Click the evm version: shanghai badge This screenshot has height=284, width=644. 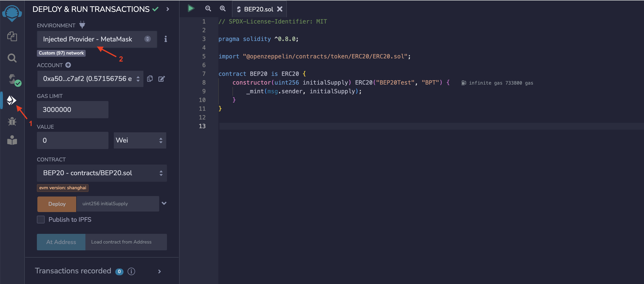63,188
